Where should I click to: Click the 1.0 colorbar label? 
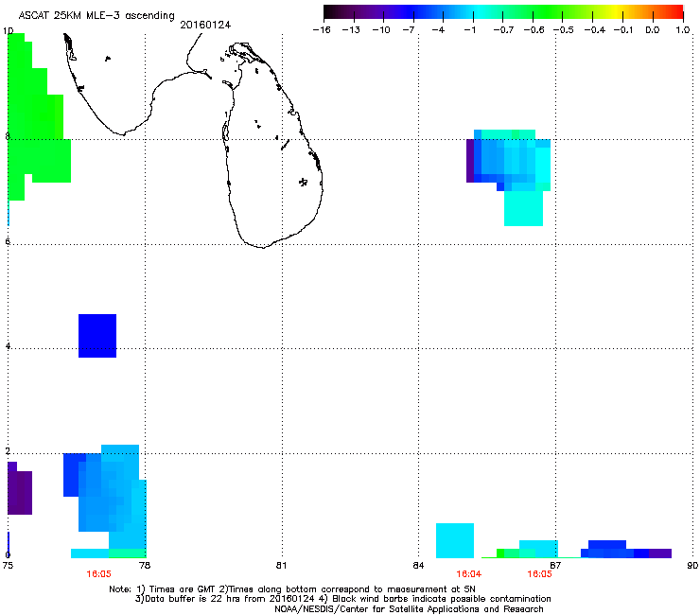(x=683, y=30)
